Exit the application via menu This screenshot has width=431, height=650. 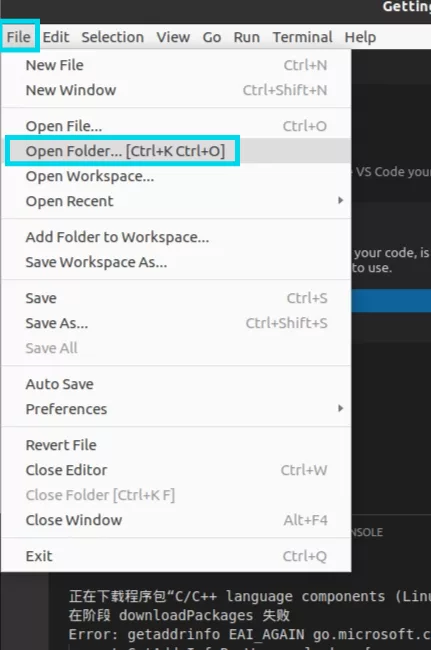pyautogui.click(x=176, y=556)
